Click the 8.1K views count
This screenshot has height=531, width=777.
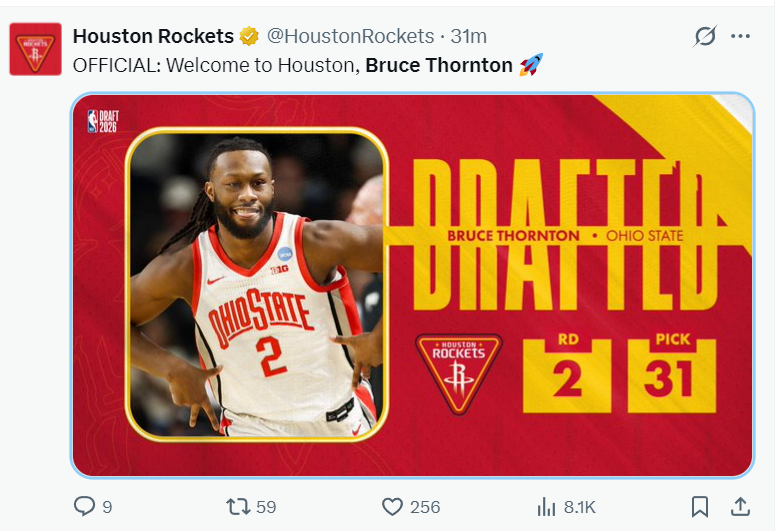pyautogui.click(x=579, y=507)
